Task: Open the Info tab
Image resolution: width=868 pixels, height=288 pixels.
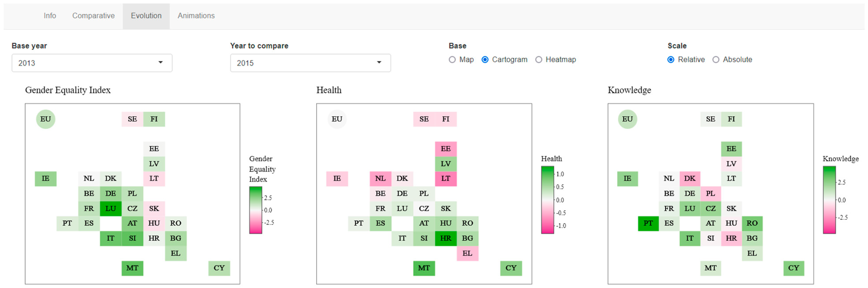Action: tap(49, 15)
